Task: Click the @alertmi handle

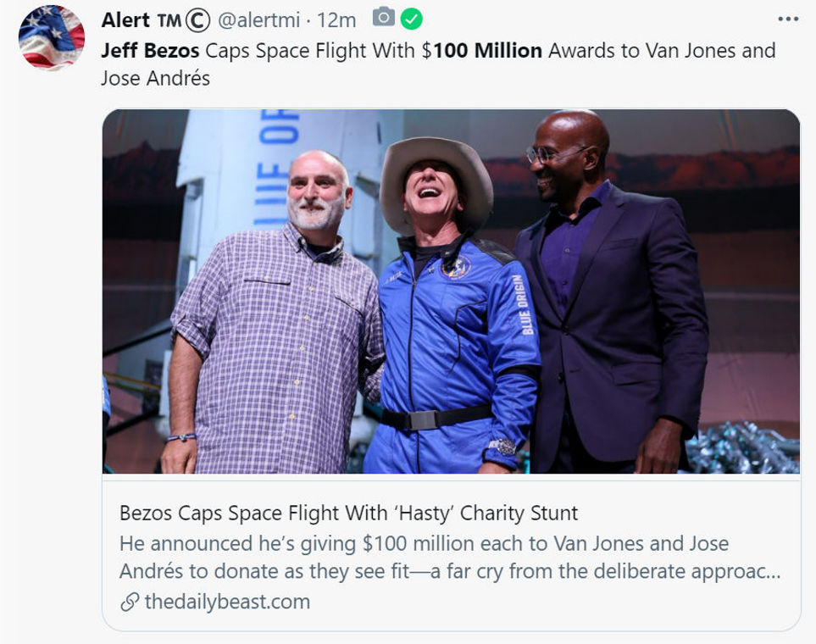Action: (x=258, y=19)
